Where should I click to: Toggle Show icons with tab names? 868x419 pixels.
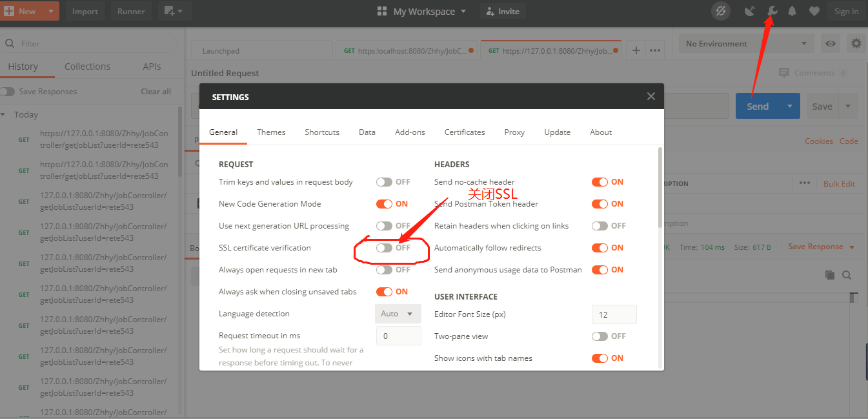coord(600,358)
